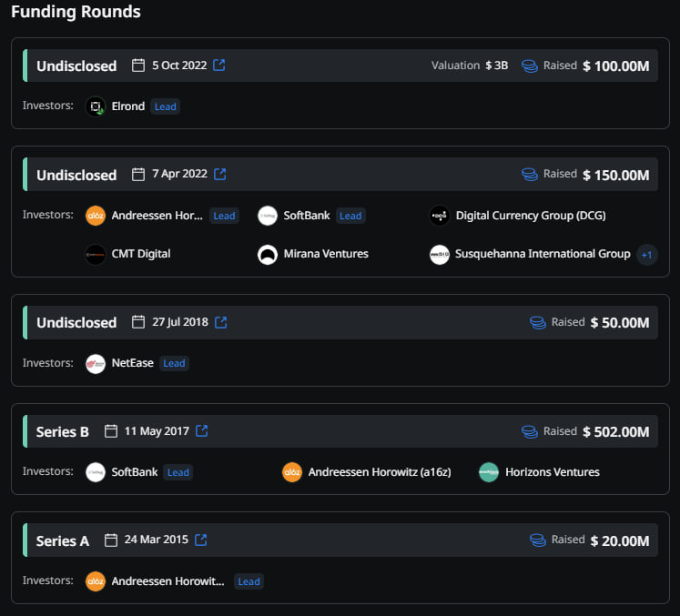Click the Elrond investor logo
Screen dimensions: 680x616
coord(96,106)
